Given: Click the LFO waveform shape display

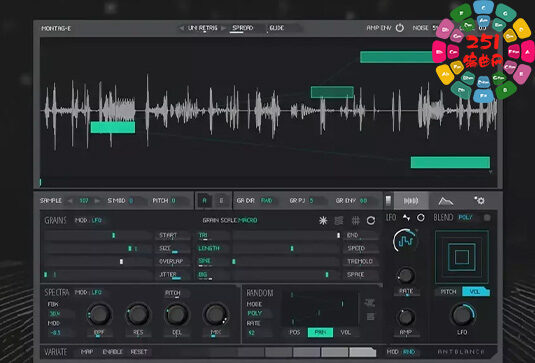Looking at the screenshot, I should (405, 241).
